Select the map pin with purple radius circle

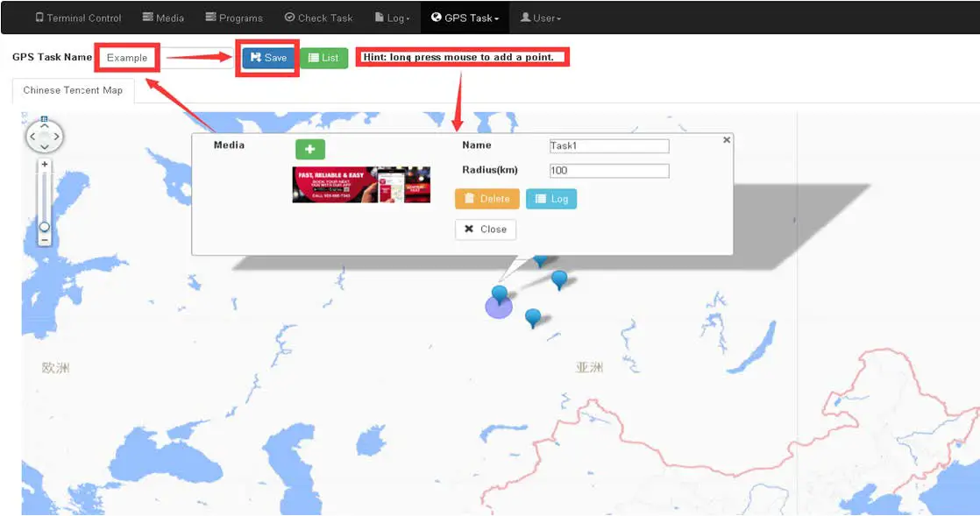(x=499, y=295)
